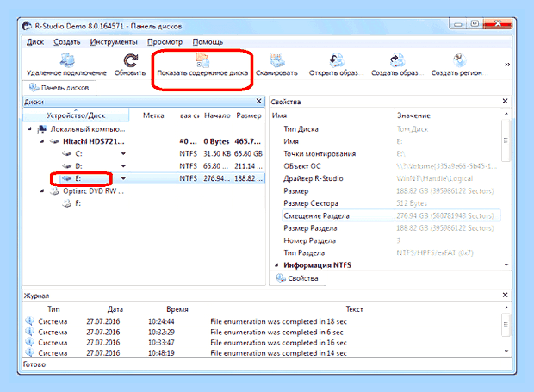Click the Создать регион toolbar icon
This screenshot has width=534, height=392.
pyautogui.click(x=459, y=60)
